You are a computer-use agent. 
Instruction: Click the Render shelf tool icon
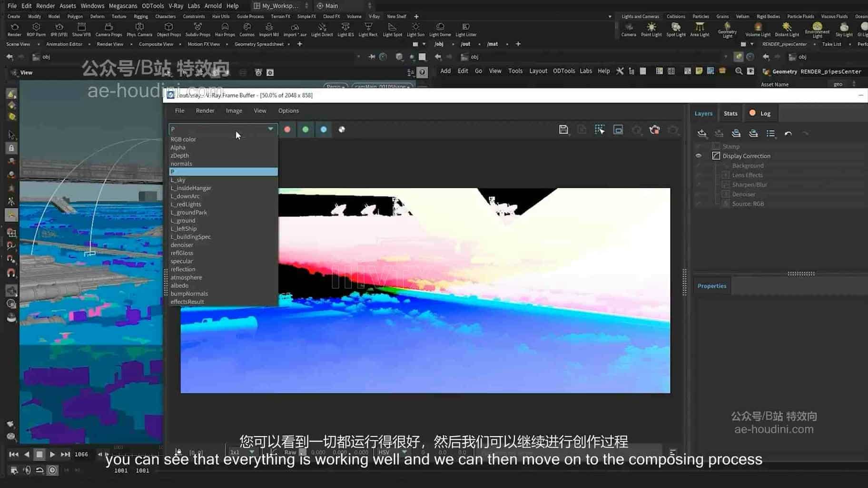14,30
